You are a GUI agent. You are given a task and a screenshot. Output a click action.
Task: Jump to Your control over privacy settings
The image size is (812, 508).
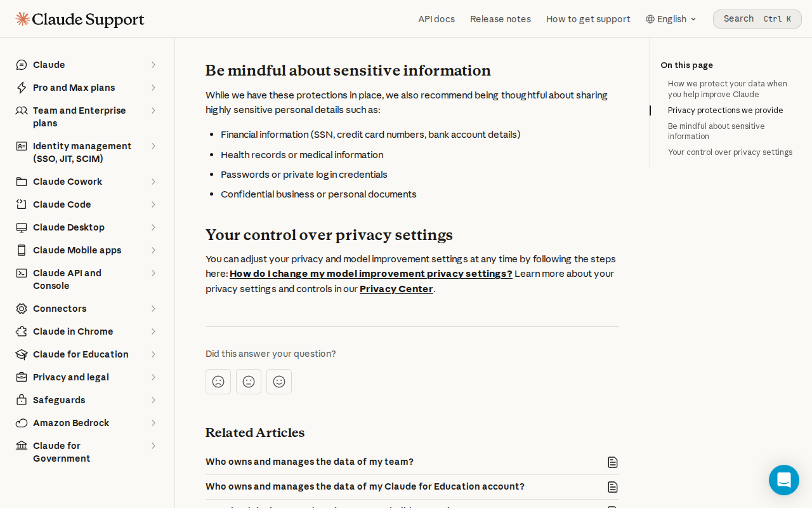click(x=730, y=152)
